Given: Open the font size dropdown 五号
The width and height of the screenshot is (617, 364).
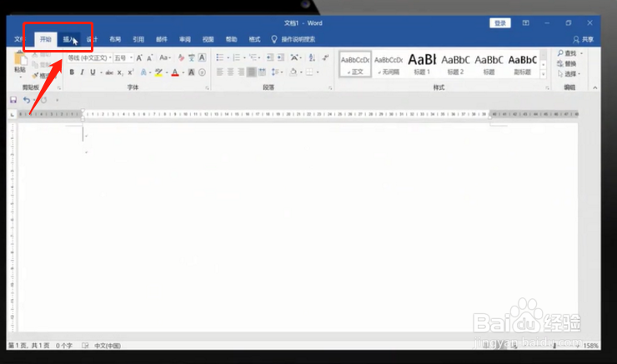Looking at the screenshot, I should click(x=131, y=57).
